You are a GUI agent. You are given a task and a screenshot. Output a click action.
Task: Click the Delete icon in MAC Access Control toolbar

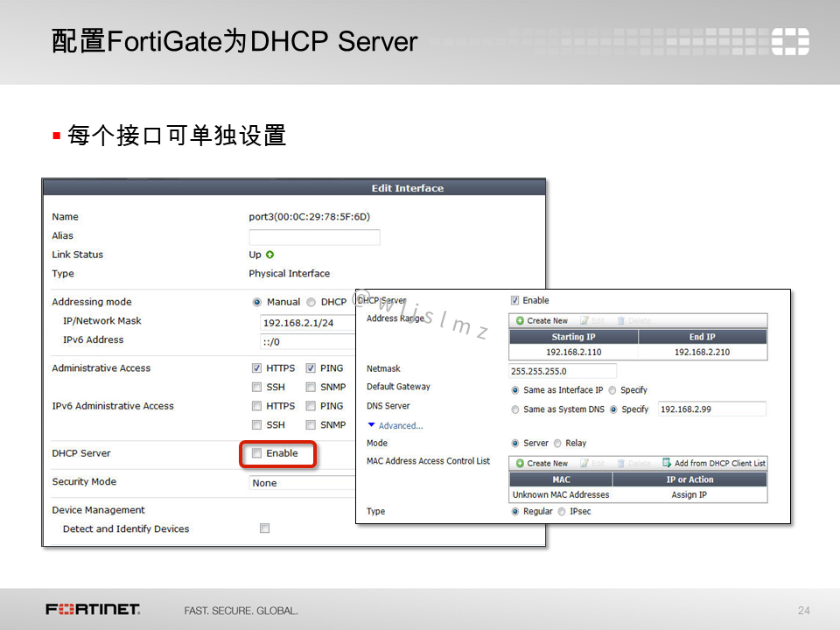click(x=633, y=463)
